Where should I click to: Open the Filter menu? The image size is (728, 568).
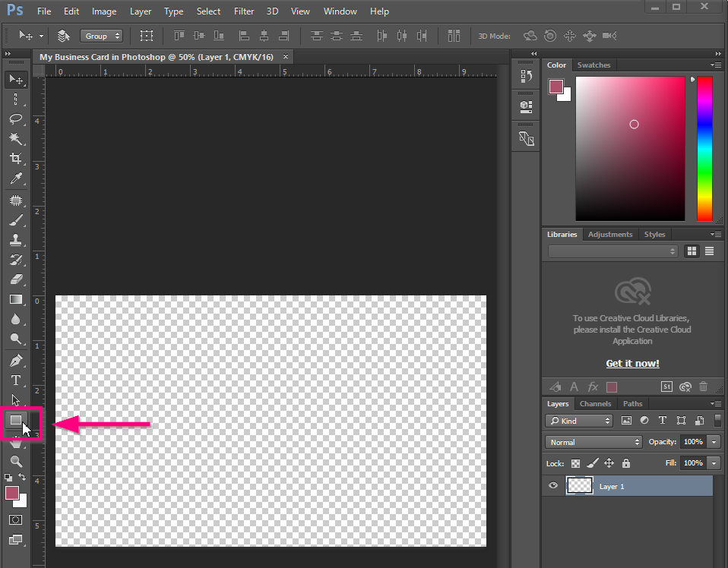(x=243, y=11)
